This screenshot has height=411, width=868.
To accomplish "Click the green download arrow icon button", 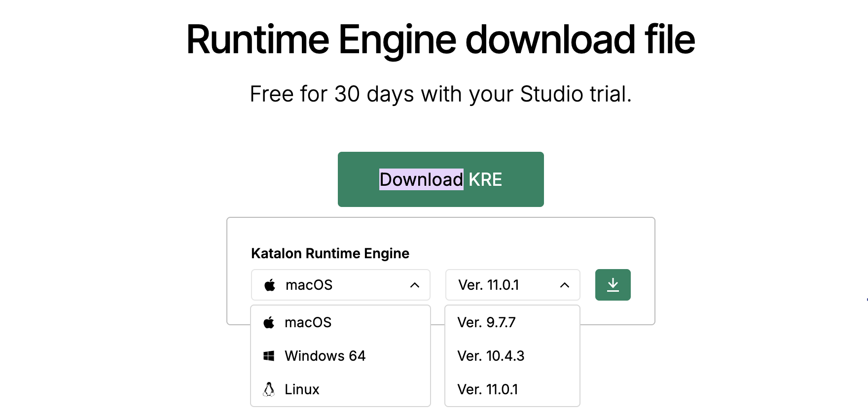I will coord(613,285).
